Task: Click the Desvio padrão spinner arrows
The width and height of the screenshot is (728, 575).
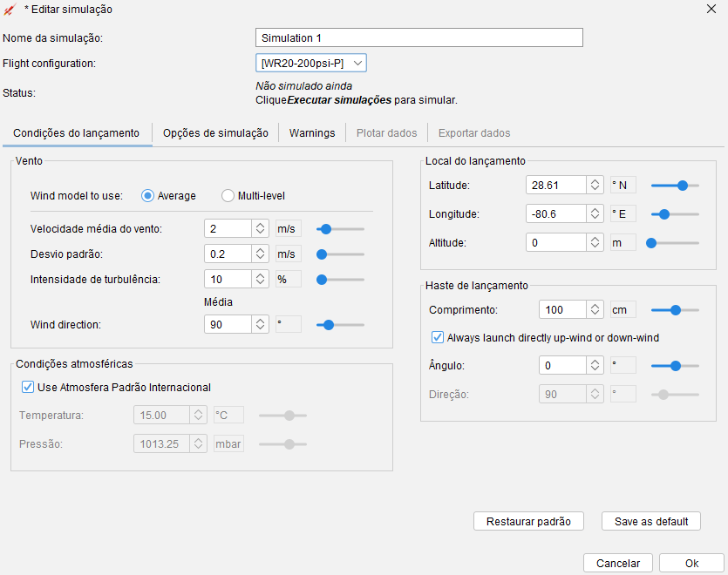Action: click(260, 254)
